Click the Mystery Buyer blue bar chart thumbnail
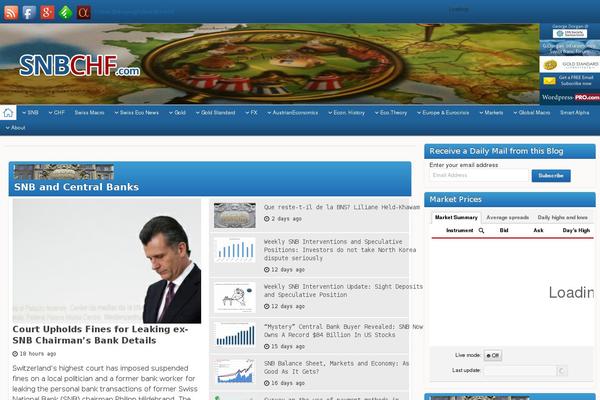The image size is (600, 400). (235, 335)
